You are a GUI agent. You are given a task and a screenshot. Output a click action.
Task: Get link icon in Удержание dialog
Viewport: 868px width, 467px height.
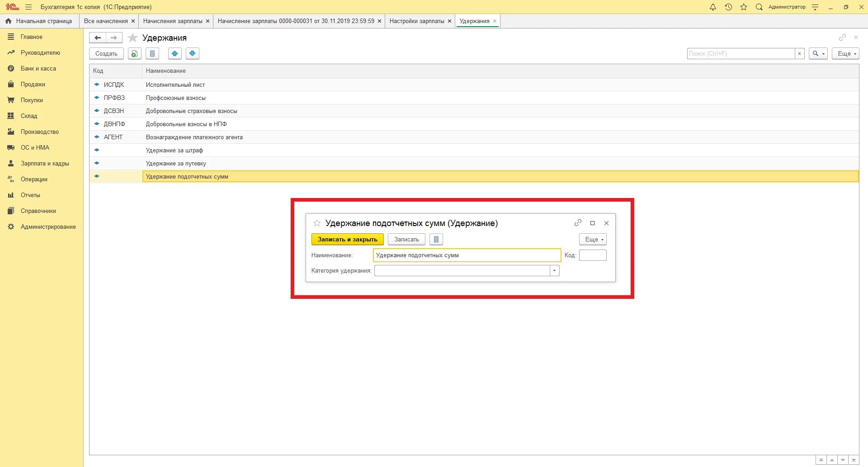(578, 223)
